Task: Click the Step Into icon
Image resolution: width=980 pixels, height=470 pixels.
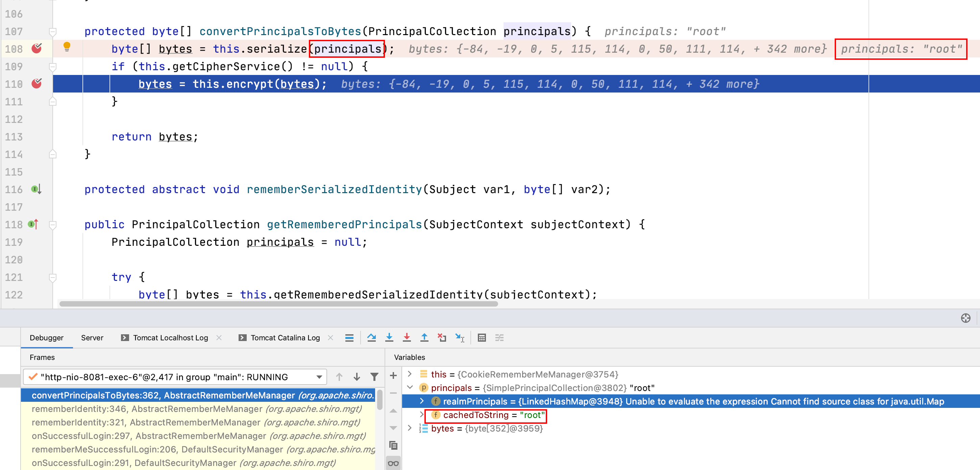Action: 389,337
